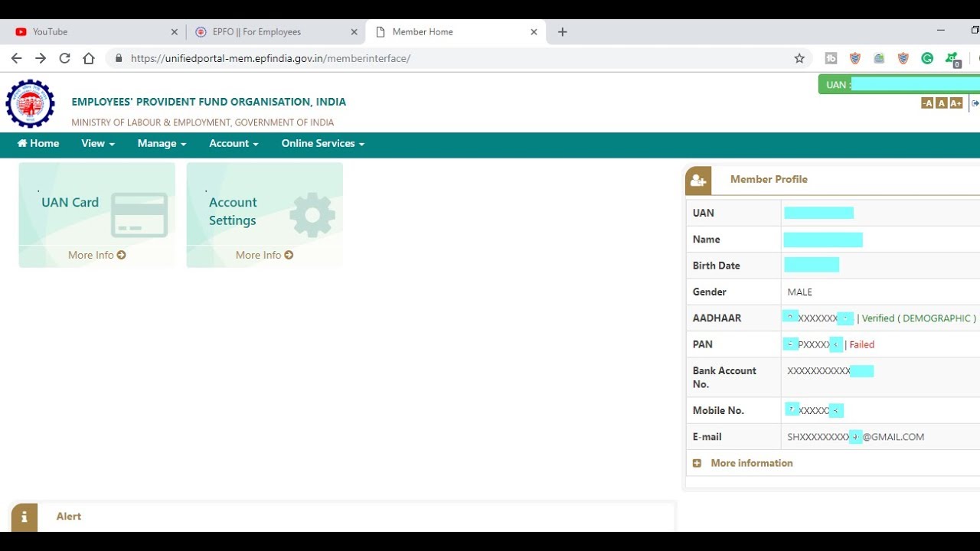
Task: Open the TubeBuddy 'tb' extension icon
Action: [831, 58]
